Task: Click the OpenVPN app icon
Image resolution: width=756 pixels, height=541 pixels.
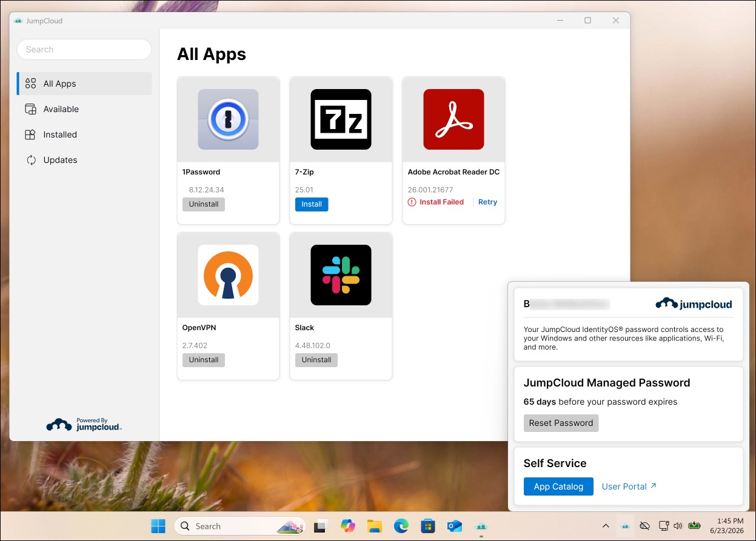Action: [x=228, y=275]
